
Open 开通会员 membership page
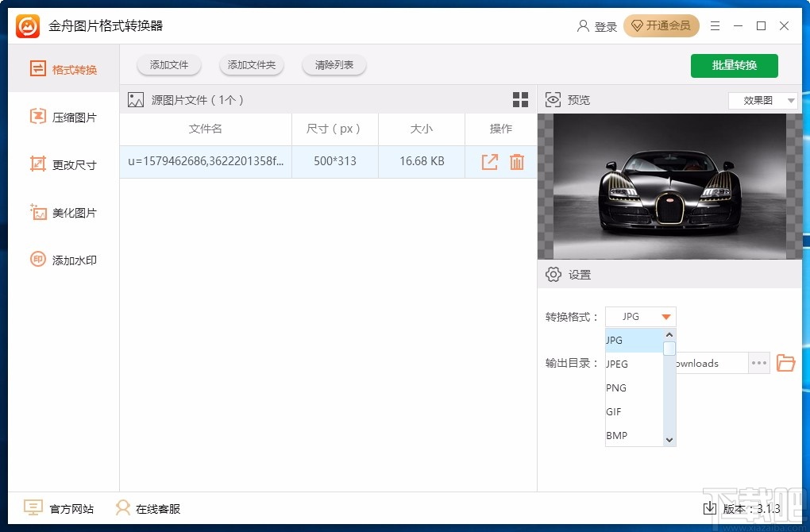(x=661, y=25)
